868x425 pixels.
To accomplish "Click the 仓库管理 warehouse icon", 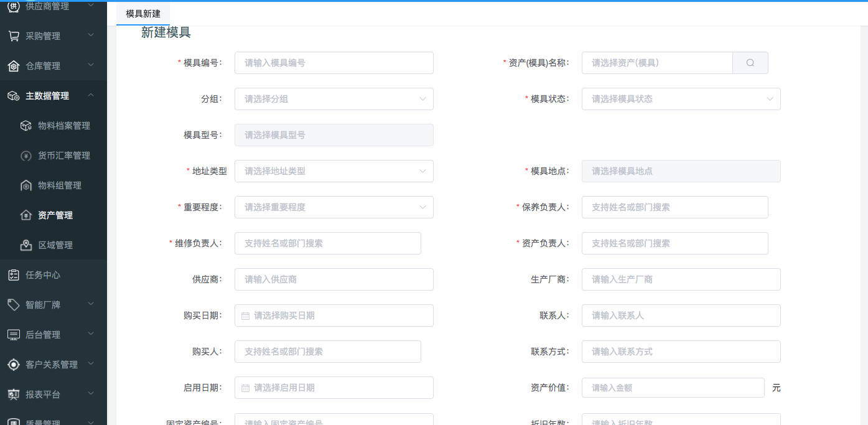I will click(x=13, y=66).
